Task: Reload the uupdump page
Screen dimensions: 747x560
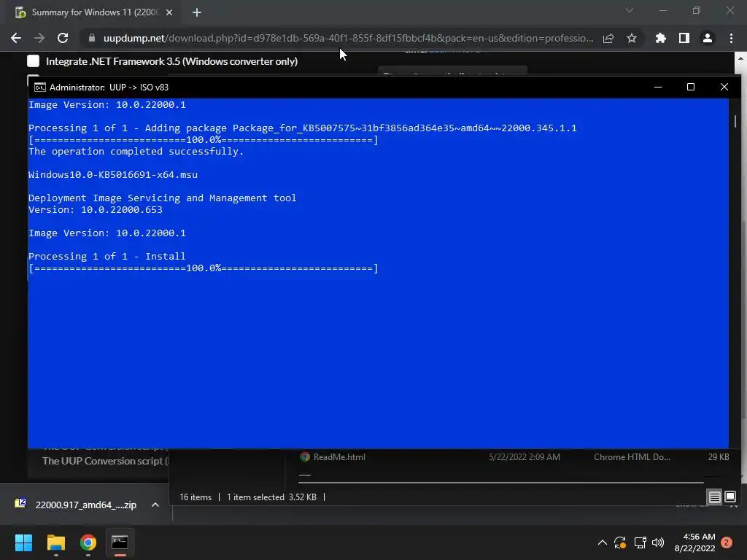Action: (63, 38)
